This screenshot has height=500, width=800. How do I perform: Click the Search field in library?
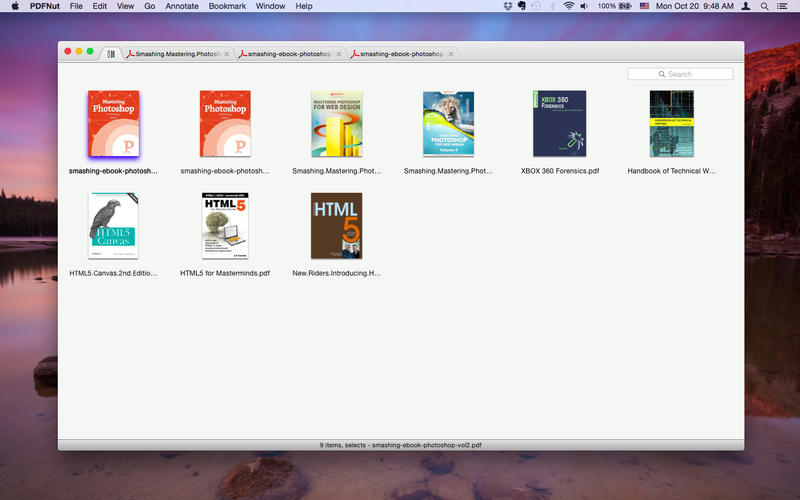coord(680,74)
